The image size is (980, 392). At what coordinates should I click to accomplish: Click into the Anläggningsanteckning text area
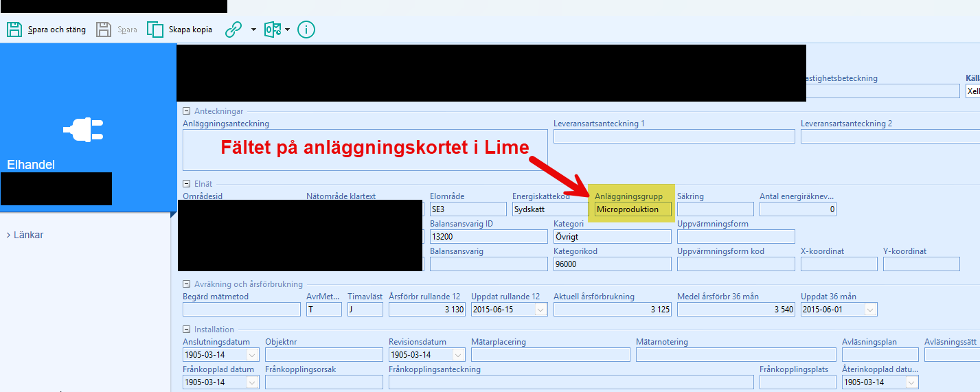(x=365, y=150)
